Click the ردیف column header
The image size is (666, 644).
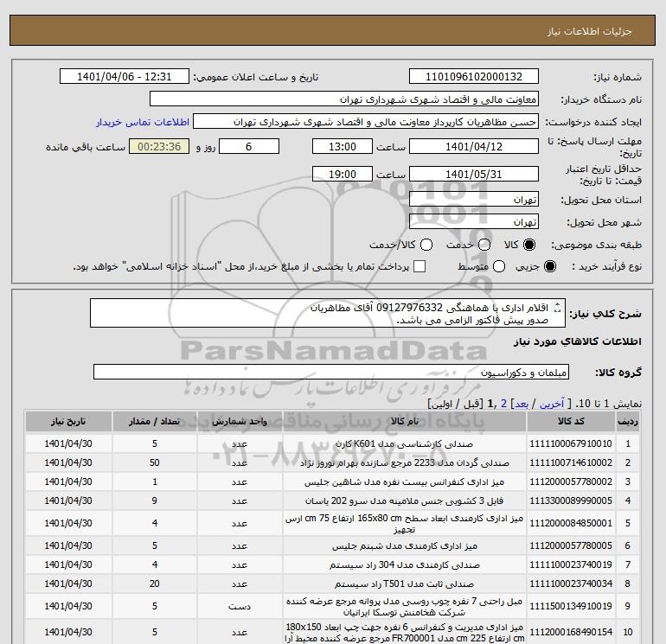628,422
